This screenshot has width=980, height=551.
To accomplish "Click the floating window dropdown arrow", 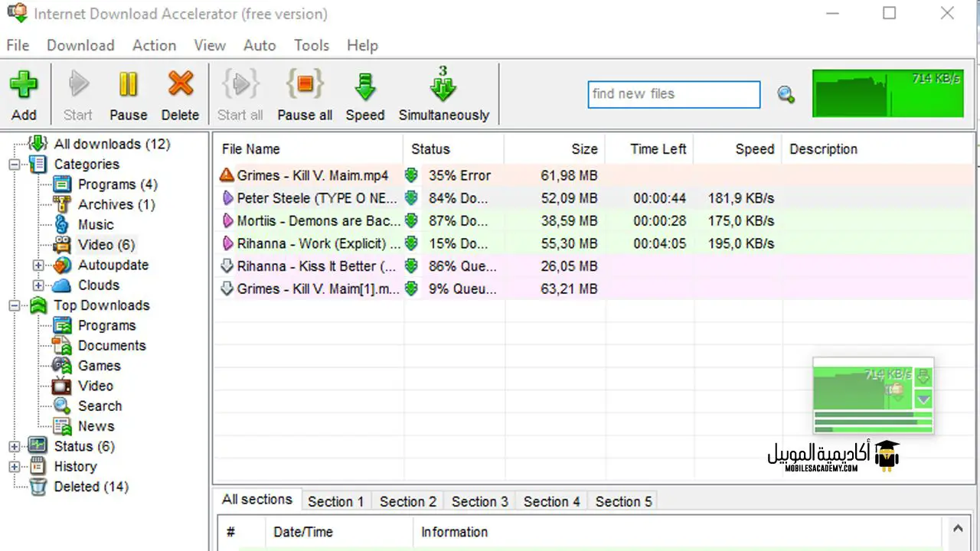I will [923, 399].
